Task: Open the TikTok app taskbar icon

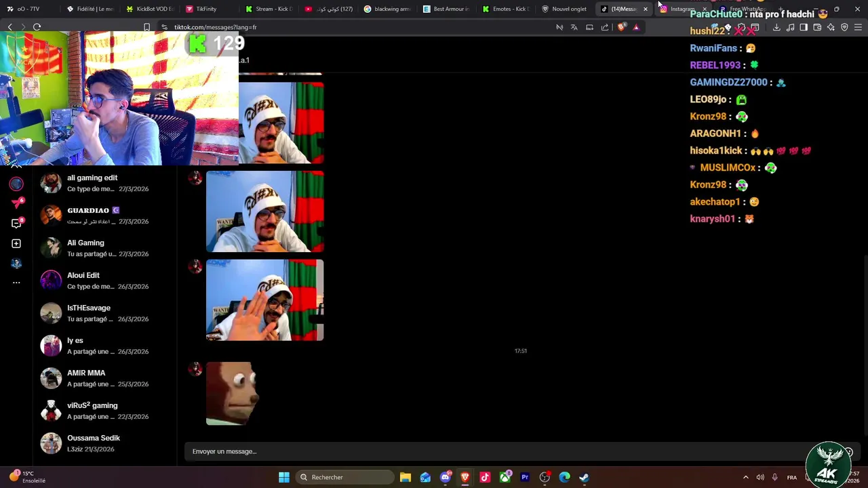Action: pyautogui.click(x=485, y=477)
